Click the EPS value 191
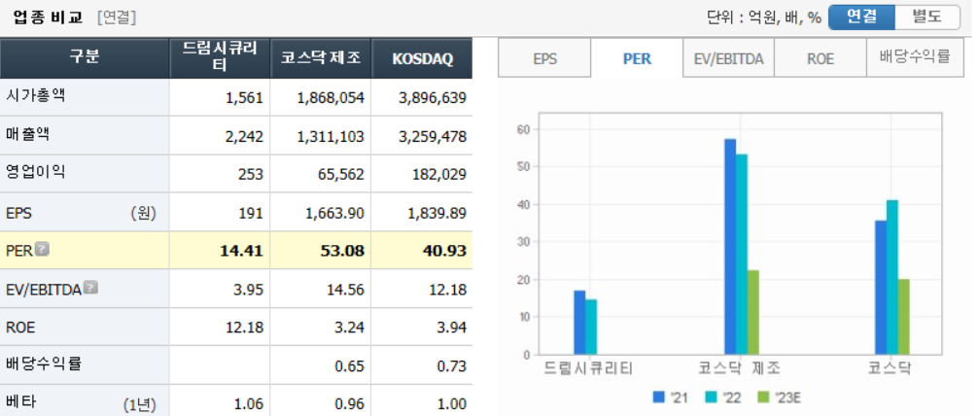 [x=252, y=213]
